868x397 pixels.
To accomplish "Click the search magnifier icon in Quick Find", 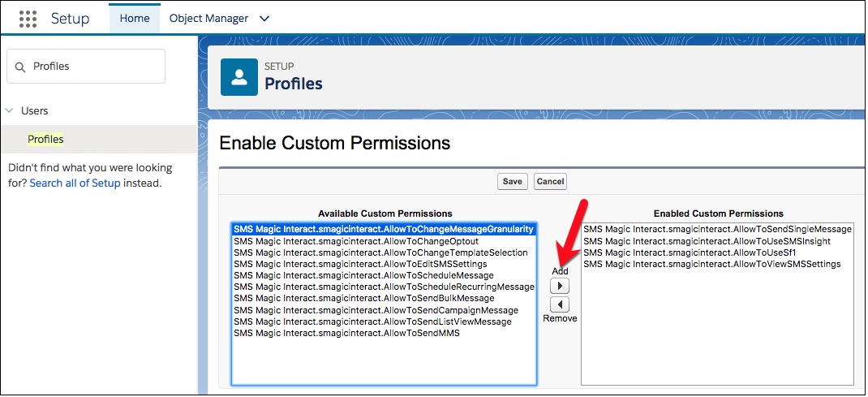I will click(x=20, y=67).
